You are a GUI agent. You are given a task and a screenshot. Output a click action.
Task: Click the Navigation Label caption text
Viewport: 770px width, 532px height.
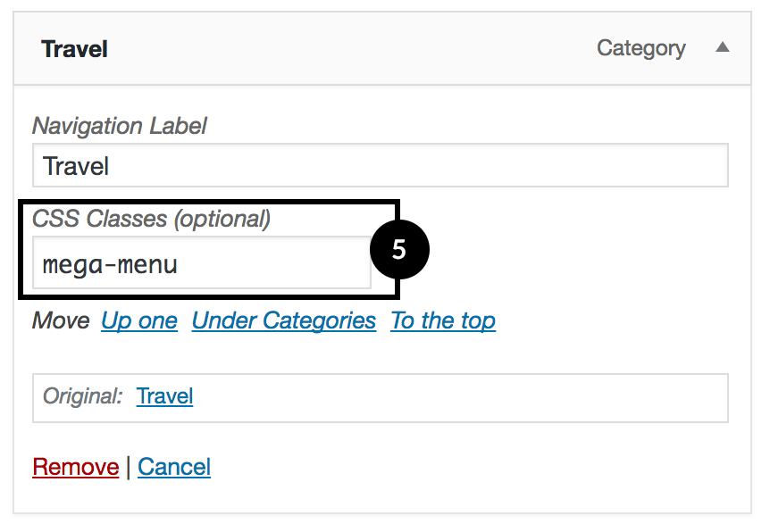120,126
